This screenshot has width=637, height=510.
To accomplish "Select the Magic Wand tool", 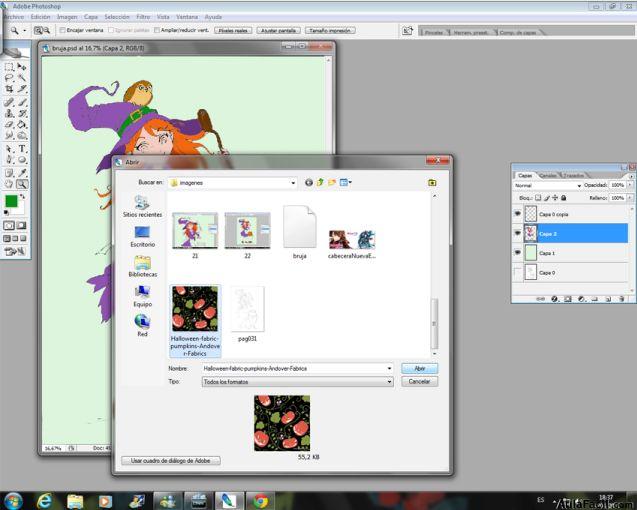I will pyautogui.click(x=22, y=78).
